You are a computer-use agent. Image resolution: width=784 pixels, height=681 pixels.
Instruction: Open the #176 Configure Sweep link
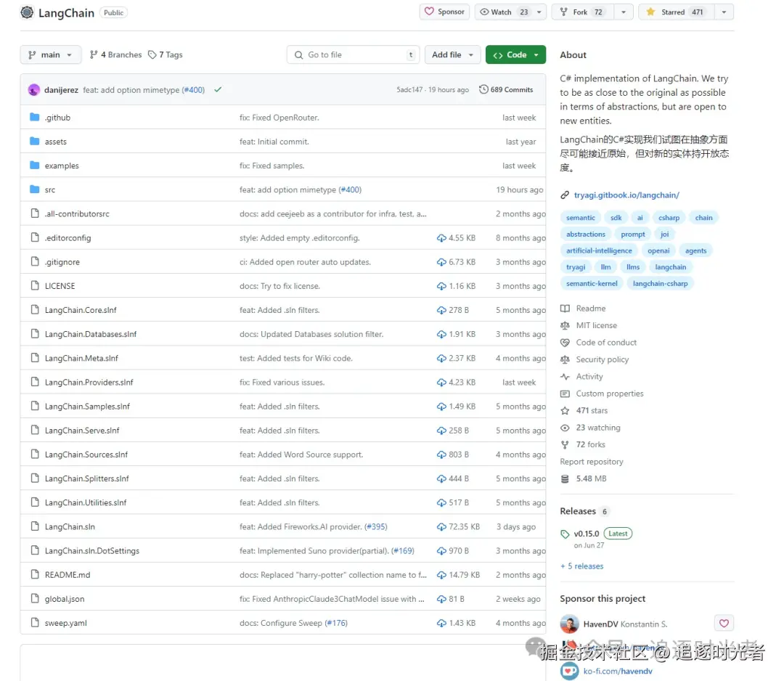coord(336,623)
